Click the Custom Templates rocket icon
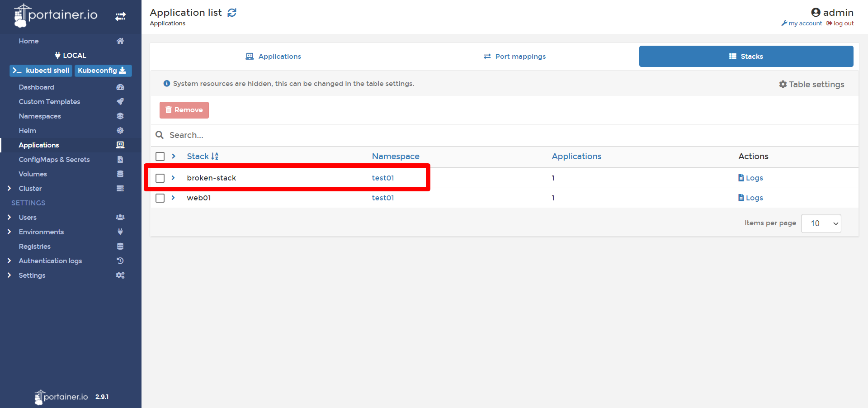 (x=120, y=101)
